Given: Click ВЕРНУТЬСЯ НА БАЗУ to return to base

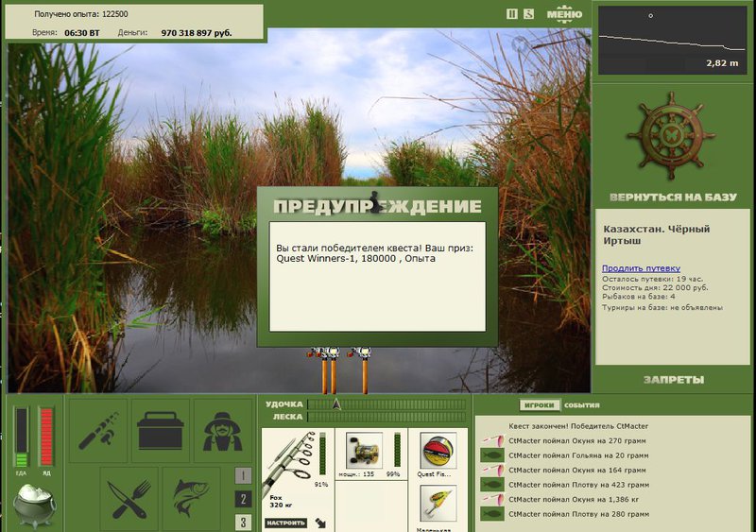Looking at the screenshot, I should pyautogui.click(x=673, y=197).
